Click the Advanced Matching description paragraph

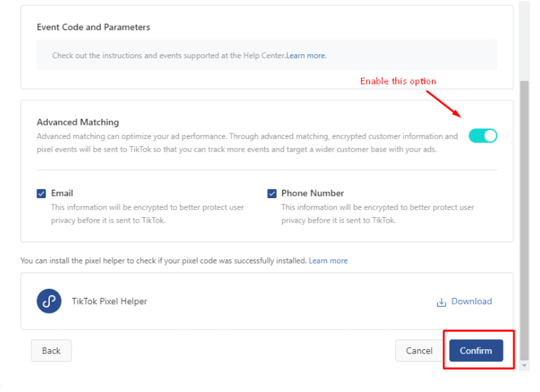246,143
